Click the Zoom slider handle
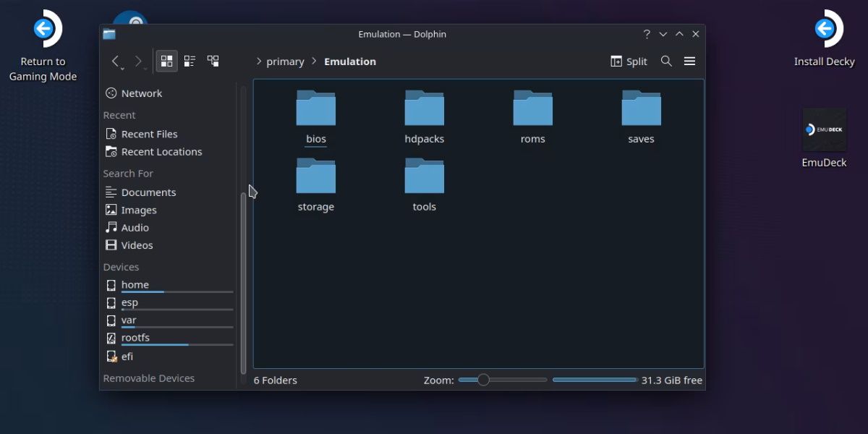 click(482, 379)
